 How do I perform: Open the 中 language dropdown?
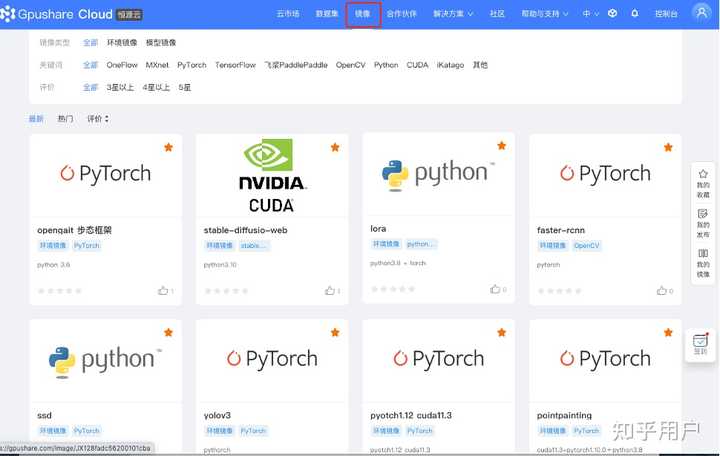click(x=591, y=14)
